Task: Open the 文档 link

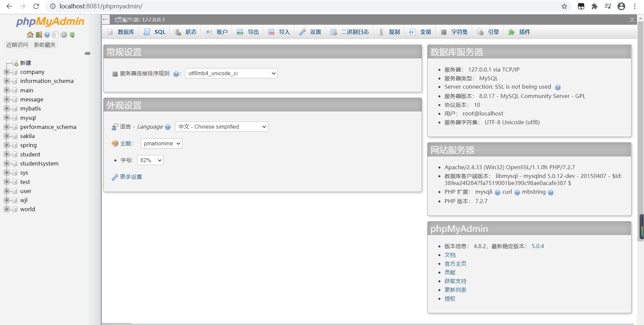Action: [450, 255]
